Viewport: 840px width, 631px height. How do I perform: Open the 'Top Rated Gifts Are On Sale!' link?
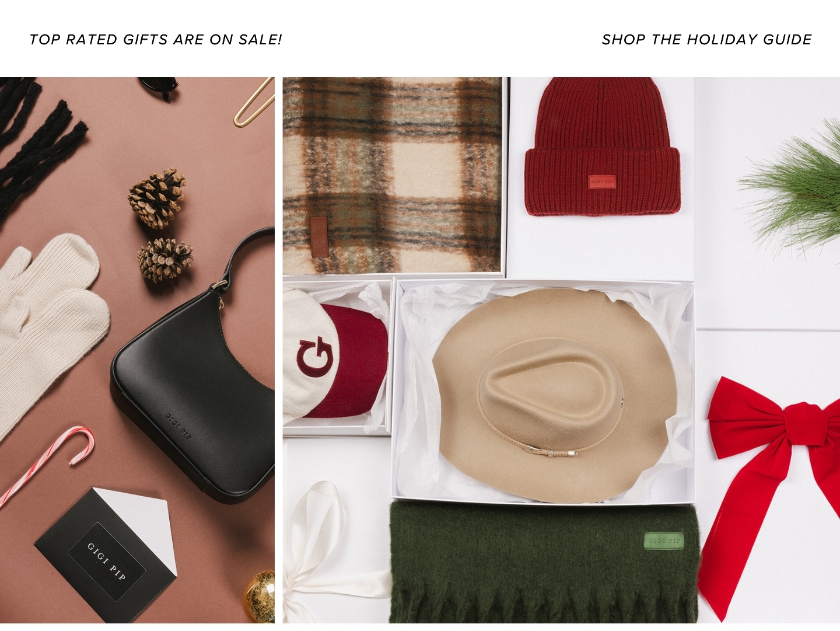(x=156, y=40)
